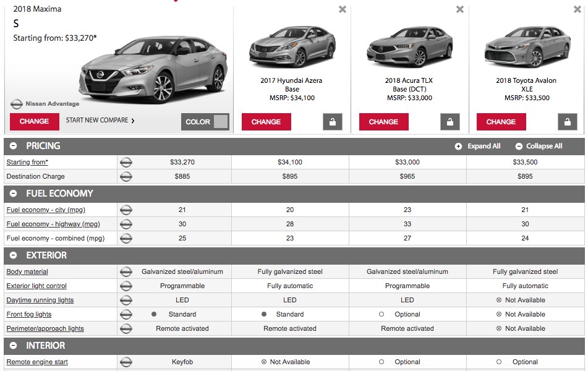Collapse the EXTERIOR section

[14, 255]
